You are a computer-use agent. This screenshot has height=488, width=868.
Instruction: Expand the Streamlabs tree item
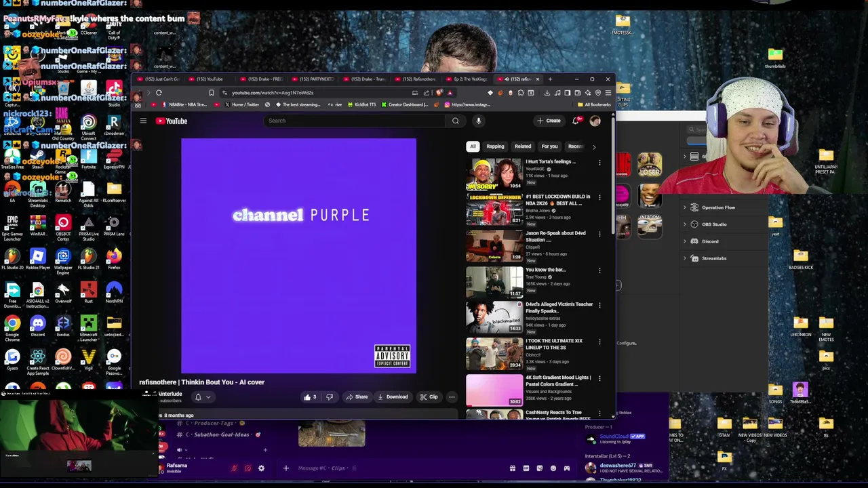click(x=685, y=258)
